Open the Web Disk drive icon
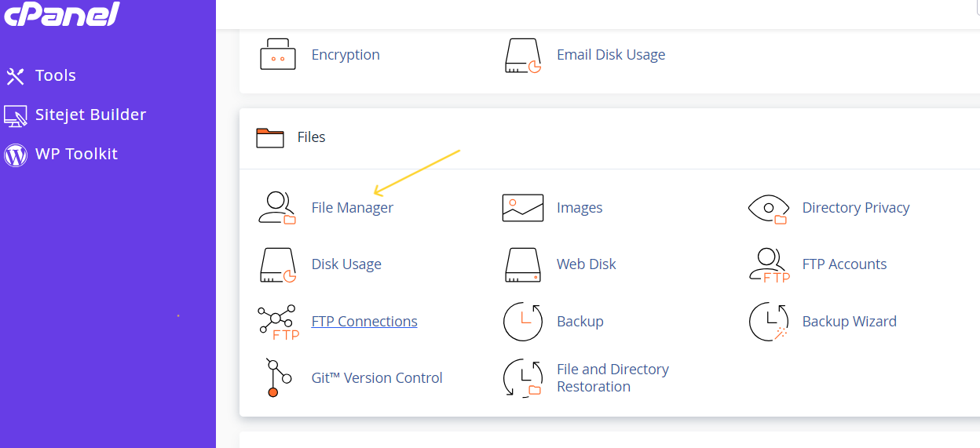Image resolution: width=980 pixels, height=448 pixels. click(523, 265)
